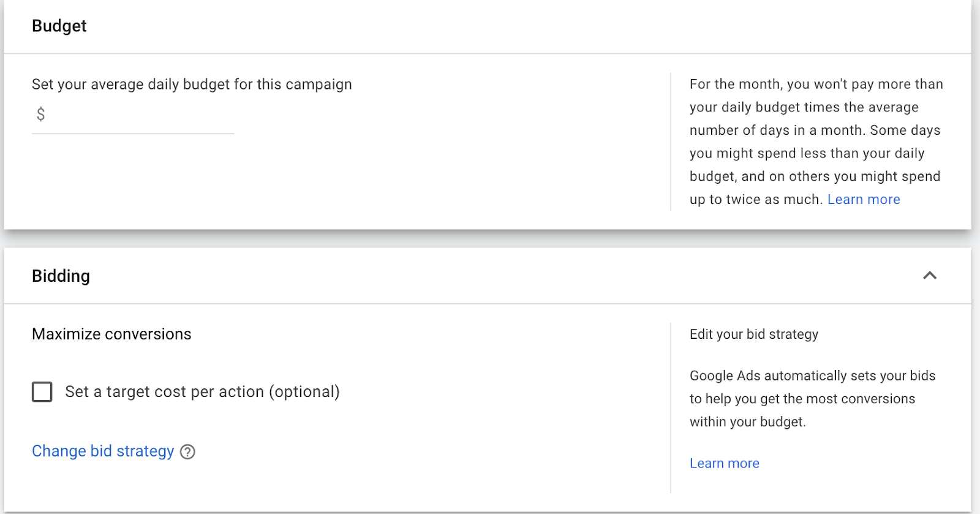This screenshot has width=980, height=514.
Task: Click the question mark help icon beside Change bid strategy
Action: click(188, 452)
